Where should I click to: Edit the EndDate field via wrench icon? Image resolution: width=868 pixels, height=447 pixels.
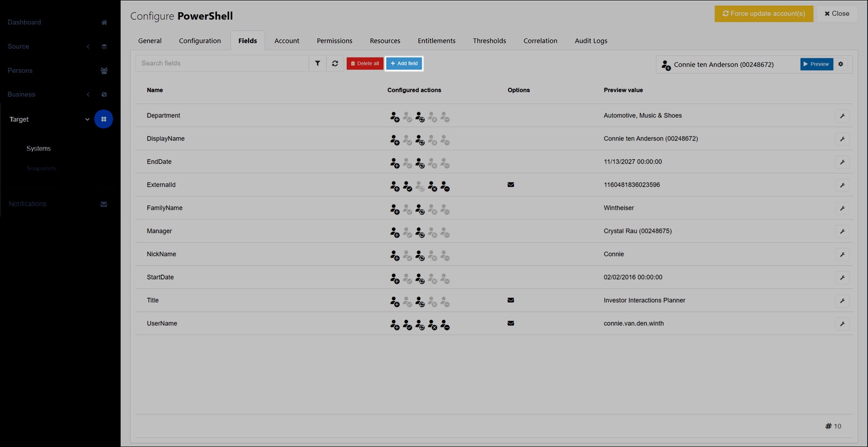click(x=842, y=162)
